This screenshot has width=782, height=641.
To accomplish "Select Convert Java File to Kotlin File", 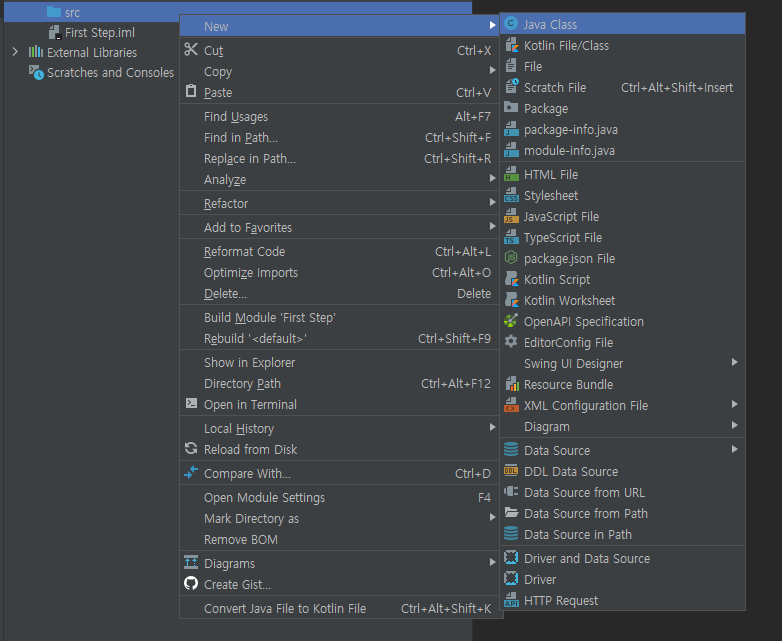I will point(339,609).
